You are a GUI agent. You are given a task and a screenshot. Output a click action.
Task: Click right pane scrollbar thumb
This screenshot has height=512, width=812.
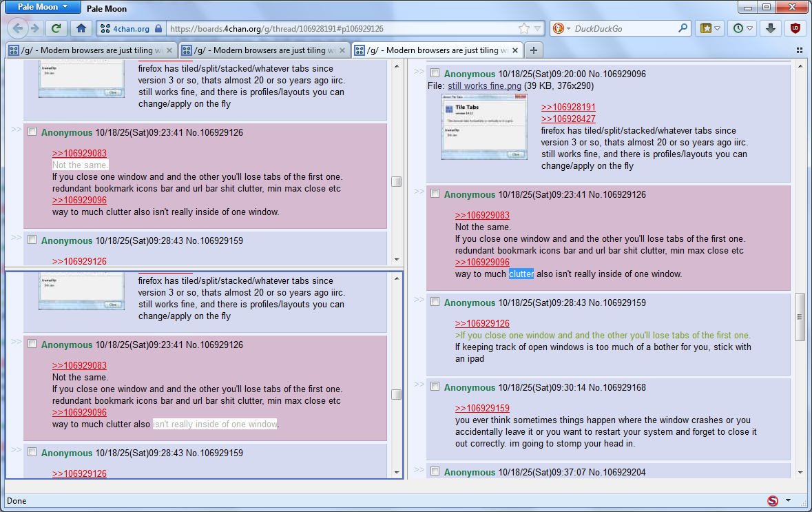pos(800,316)
